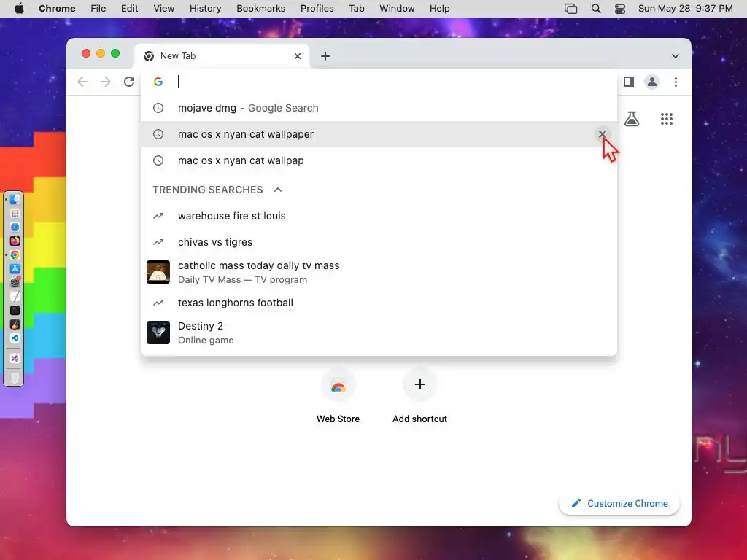Image resolution: width=747 pixels, height=560 pixels.
Task: Open the Apple menu
Action: 19,9
